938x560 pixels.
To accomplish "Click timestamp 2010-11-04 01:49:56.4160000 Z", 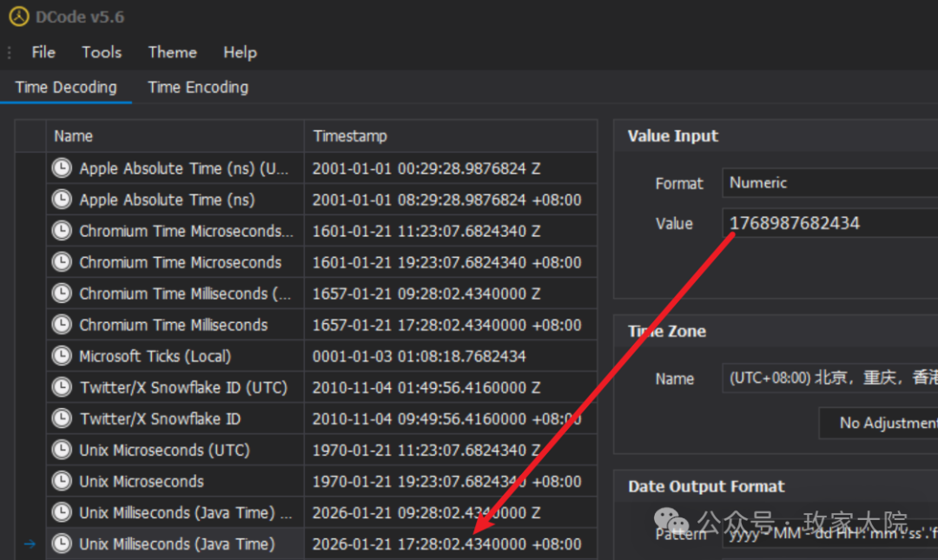I will click(x=426, y=388).
